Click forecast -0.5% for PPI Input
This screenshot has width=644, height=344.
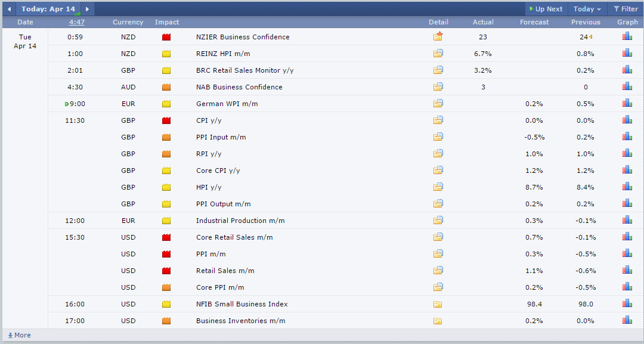pos(534,137)
